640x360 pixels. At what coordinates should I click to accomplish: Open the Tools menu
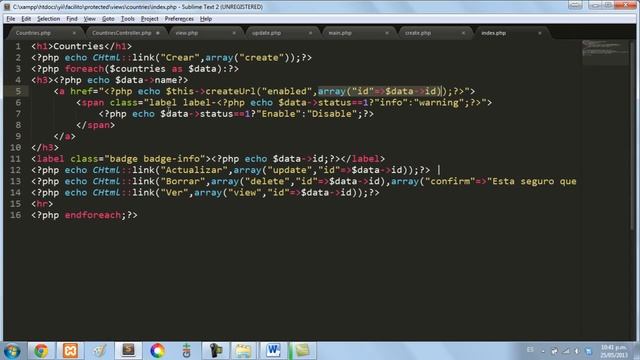point(128,19)
